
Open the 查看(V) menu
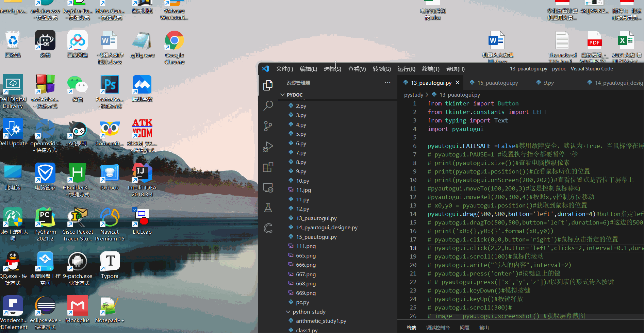pyautogui.click(x=357, y=69)
